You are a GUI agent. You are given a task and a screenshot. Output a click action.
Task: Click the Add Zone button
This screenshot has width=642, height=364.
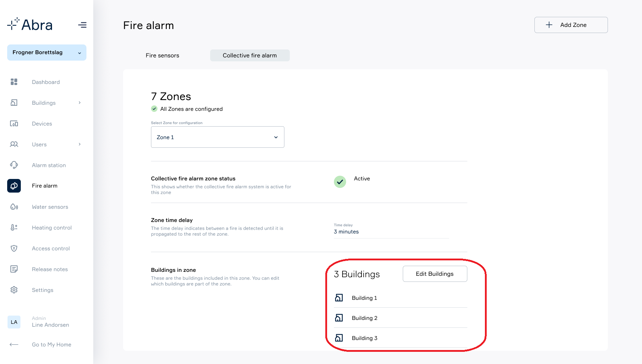coord(571,25)
